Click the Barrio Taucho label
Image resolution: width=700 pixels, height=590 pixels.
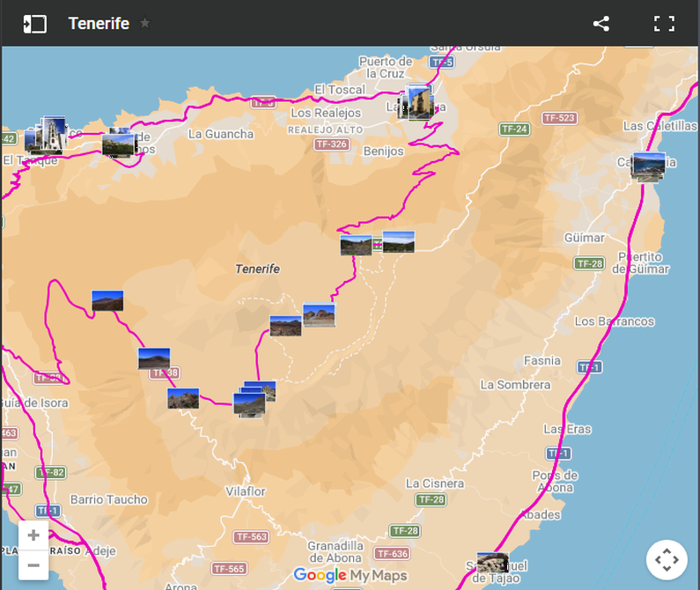(109, 499)
